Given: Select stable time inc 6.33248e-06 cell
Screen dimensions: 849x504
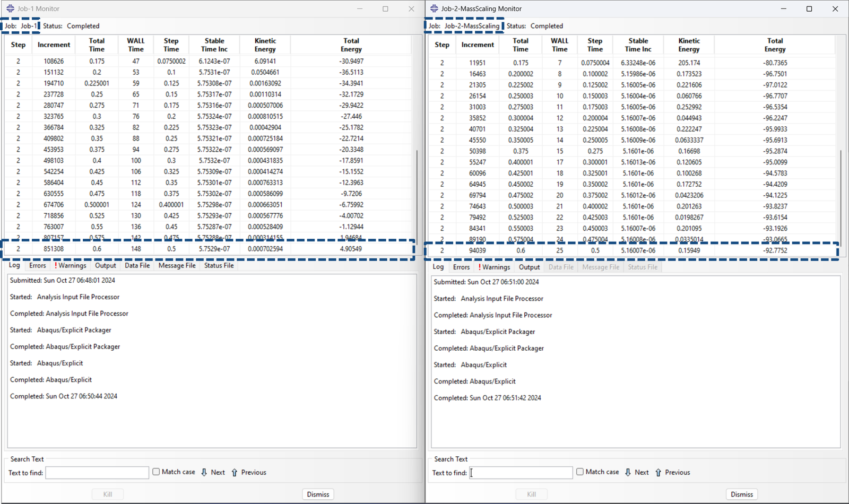Looking at the screenshot, I should (x=638, y=63).
